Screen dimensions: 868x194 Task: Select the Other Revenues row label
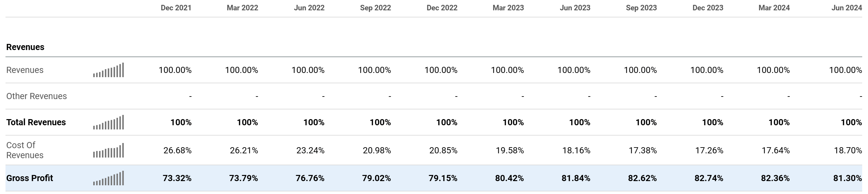[x=36, y=96]
